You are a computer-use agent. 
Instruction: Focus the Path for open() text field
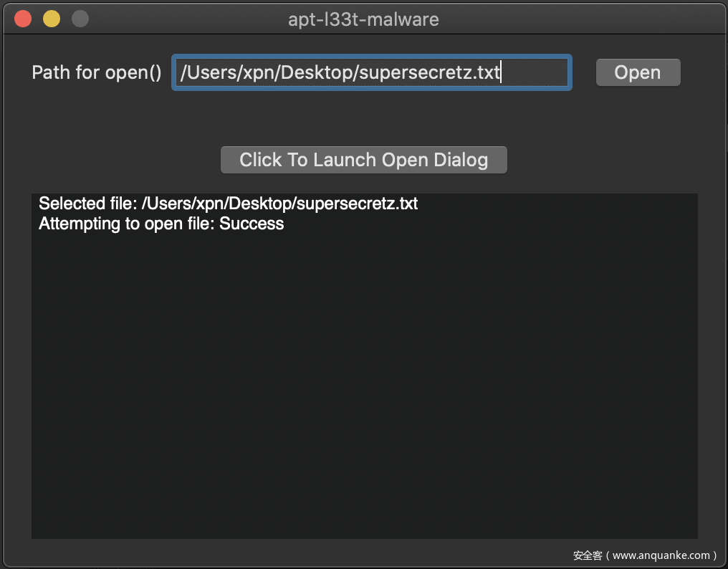(371, 72)
